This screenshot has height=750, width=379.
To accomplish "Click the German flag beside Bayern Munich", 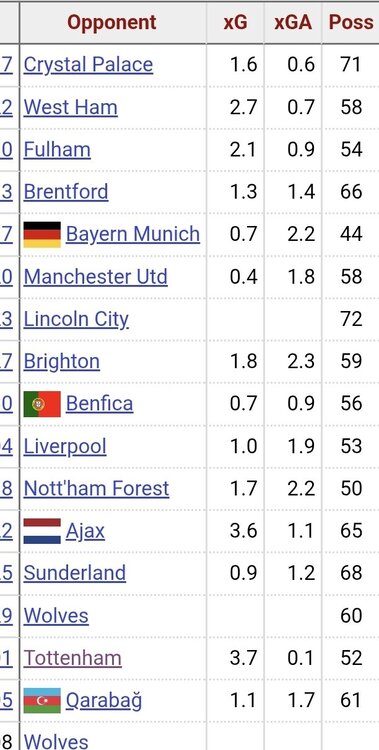I will point(42,234).
